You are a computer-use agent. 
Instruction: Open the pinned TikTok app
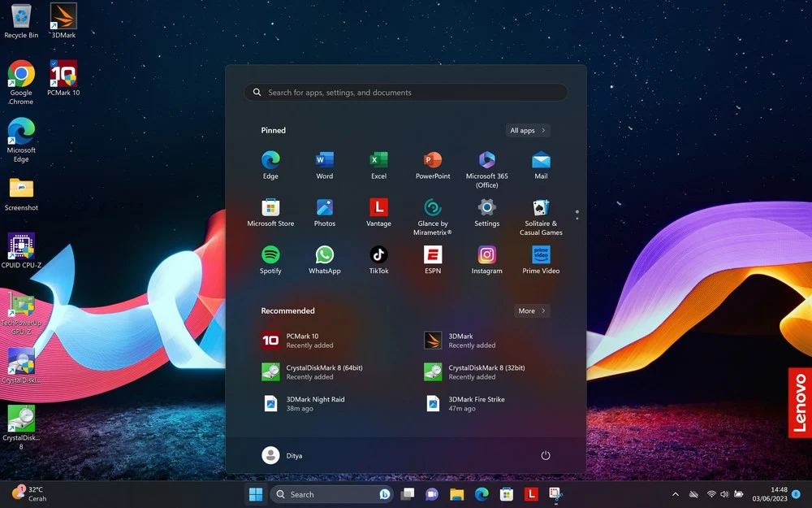point(378,260)
